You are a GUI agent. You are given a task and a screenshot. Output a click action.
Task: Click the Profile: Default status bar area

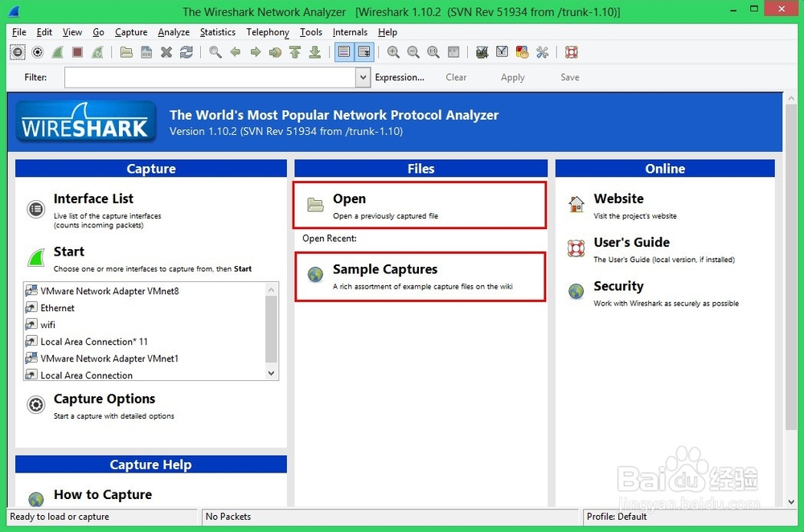pyautogui.click(x=617, y=517)
